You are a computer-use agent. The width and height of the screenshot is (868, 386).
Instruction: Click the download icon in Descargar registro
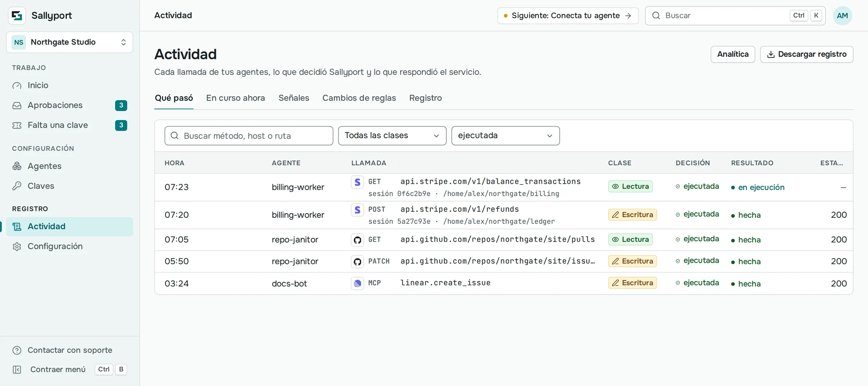click(771, 54)
